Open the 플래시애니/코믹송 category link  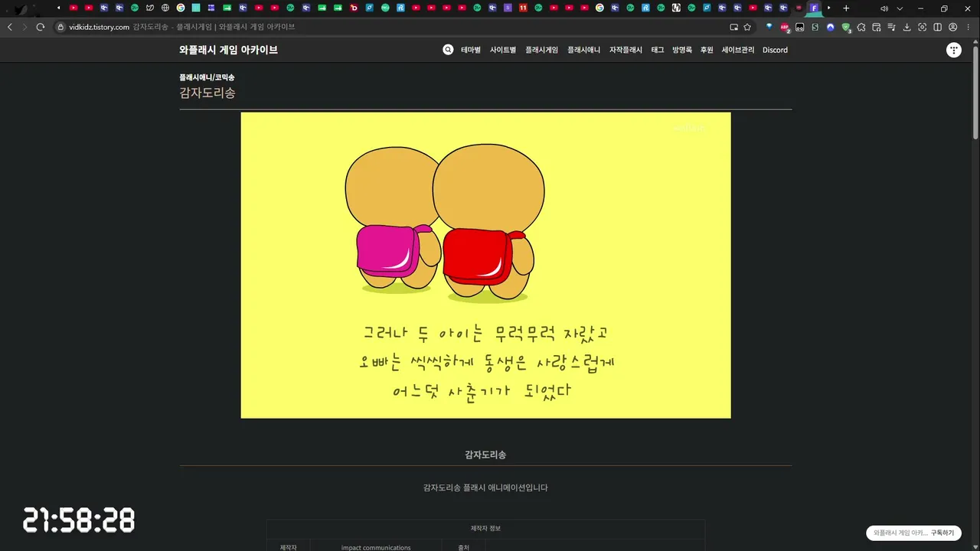tap(207, 77)
